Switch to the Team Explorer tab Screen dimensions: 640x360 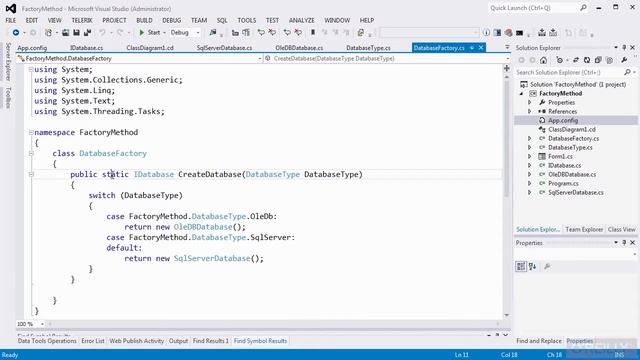point(584,229)
